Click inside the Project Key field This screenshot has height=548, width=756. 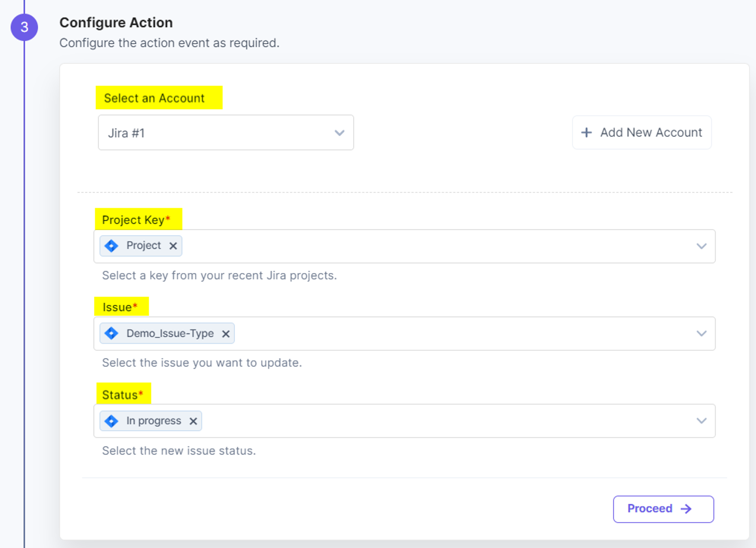(404, 246)
